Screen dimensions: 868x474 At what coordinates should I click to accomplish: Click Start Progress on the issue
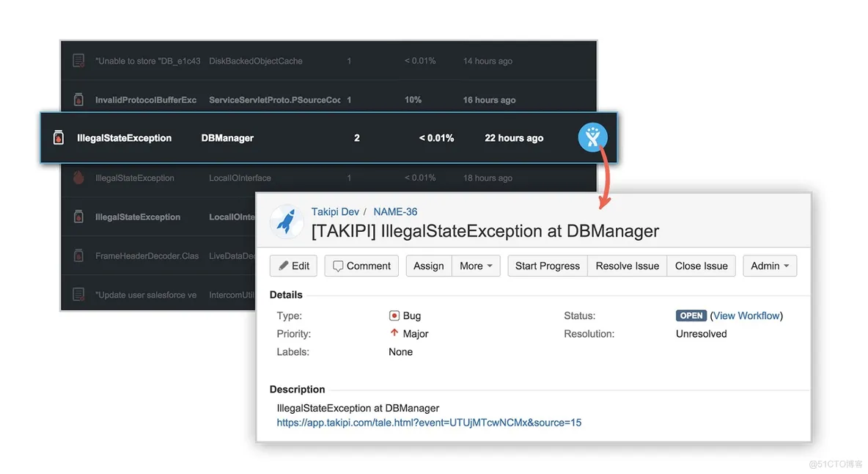[548, 266]
